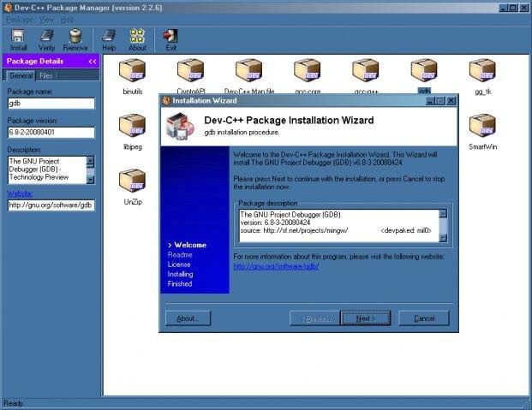Select the binutils package icon

click(132, 70)
